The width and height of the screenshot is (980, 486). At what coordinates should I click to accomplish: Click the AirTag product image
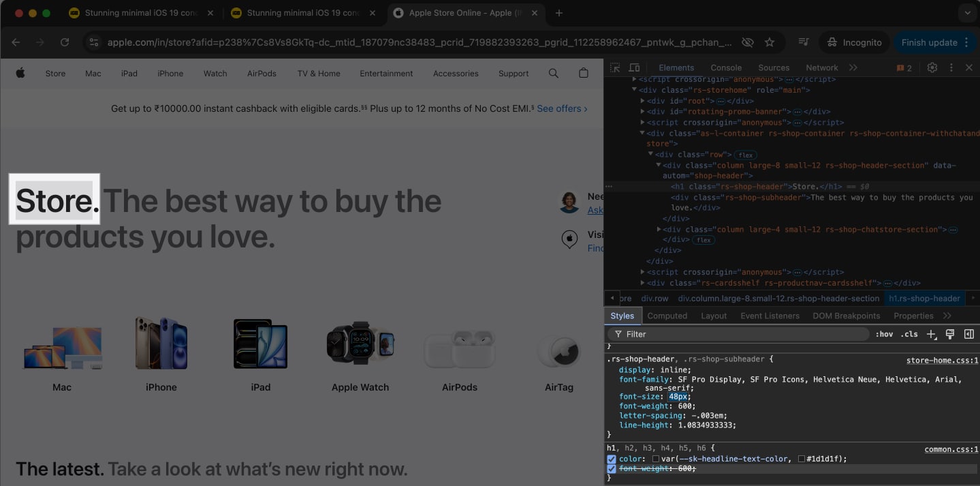coord(559,352)
